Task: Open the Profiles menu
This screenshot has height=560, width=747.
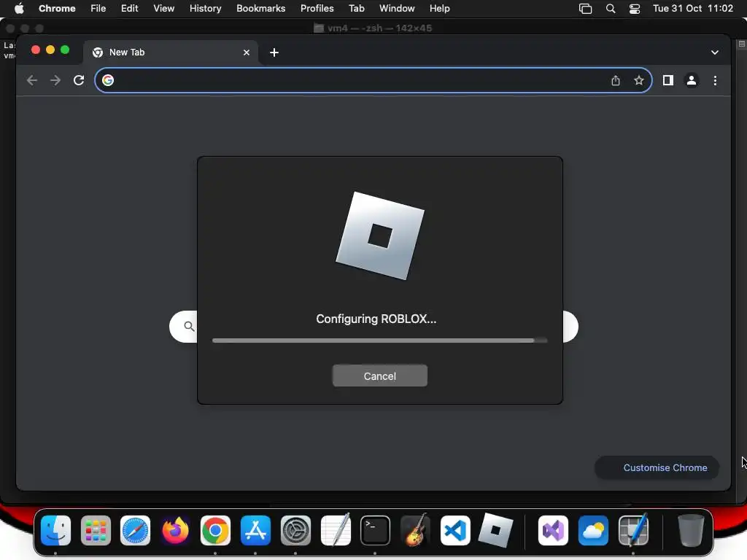Action: [x=317, y=8]
